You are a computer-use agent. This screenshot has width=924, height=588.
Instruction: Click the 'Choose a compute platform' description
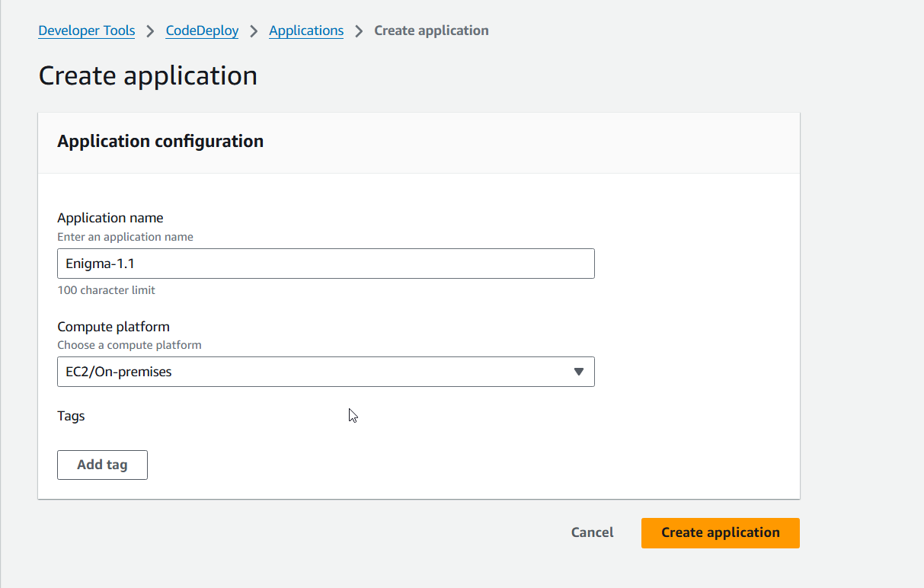point(129,345)
